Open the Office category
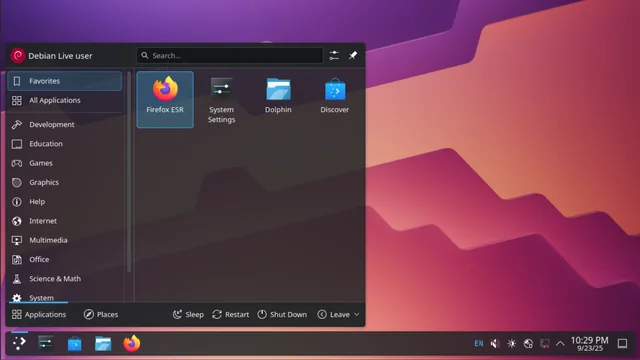The width and height of the screenshot is (640, 360). click(64, 259)
